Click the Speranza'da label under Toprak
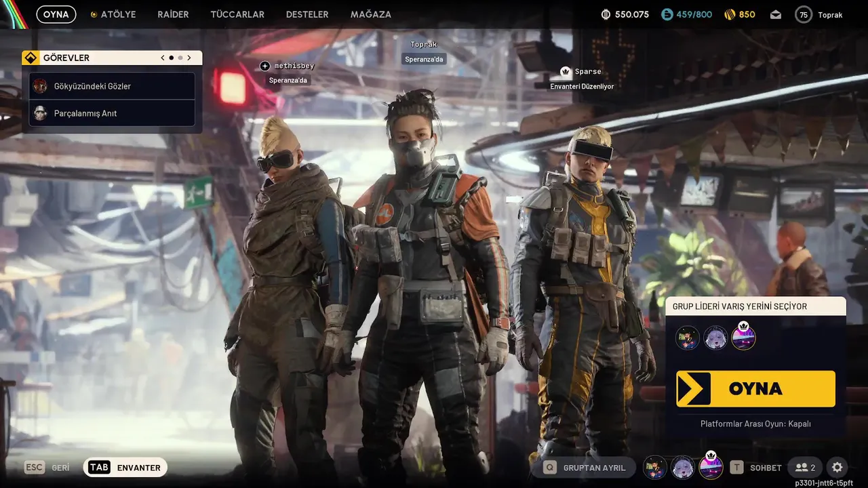This screenshot has width=868, height=488. tap(424, 59)
